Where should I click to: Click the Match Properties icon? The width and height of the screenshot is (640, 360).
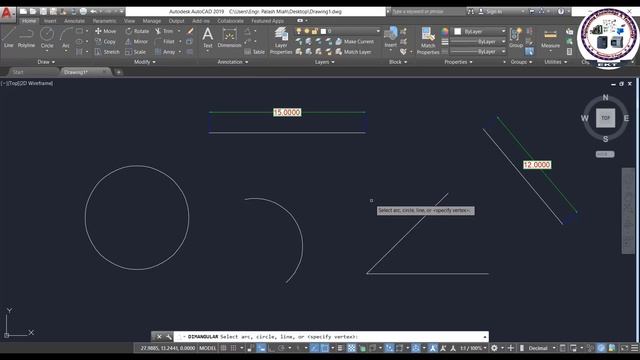pos(428,40)
